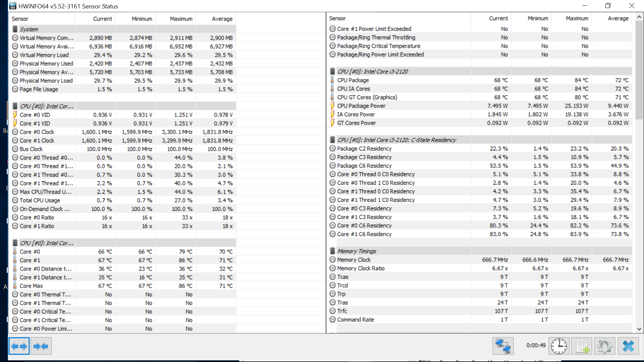Click left pane Current column header
The image size is (644, 362).
coord(95,19)
